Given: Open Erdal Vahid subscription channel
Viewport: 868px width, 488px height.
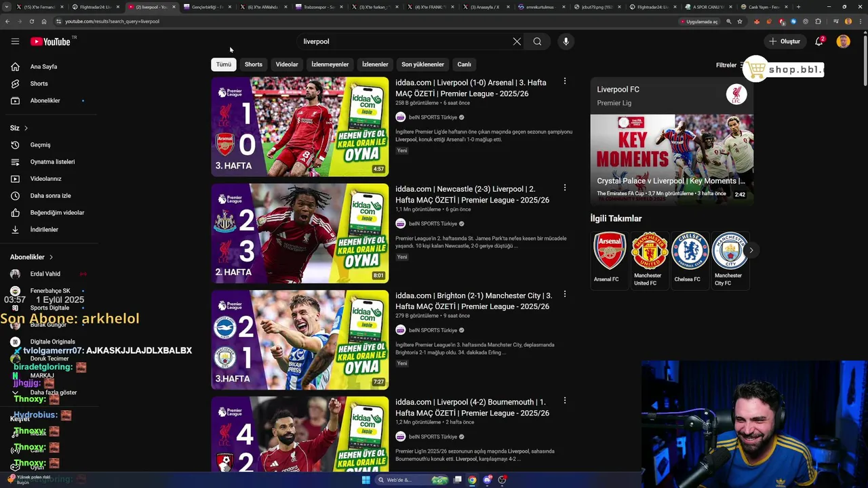Looking at the screenshot, I should (x=45, y=274).
